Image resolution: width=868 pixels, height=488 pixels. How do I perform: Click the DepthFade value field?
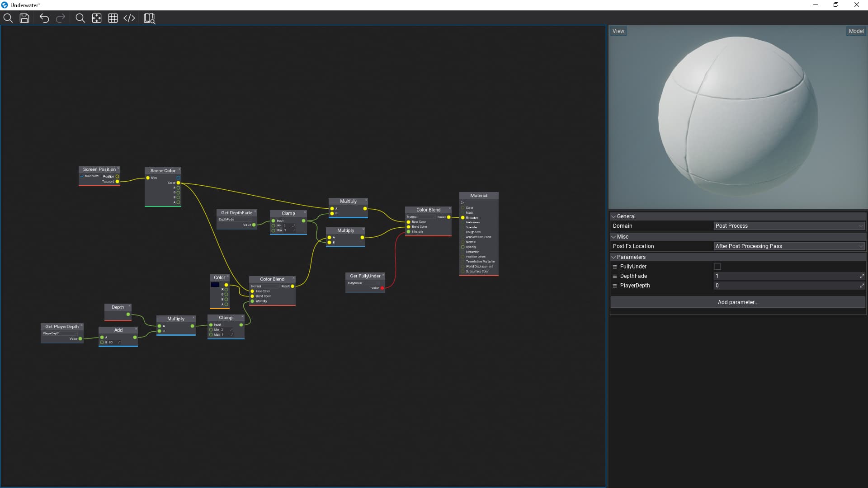pyautogui.click(x=786, y=276)
